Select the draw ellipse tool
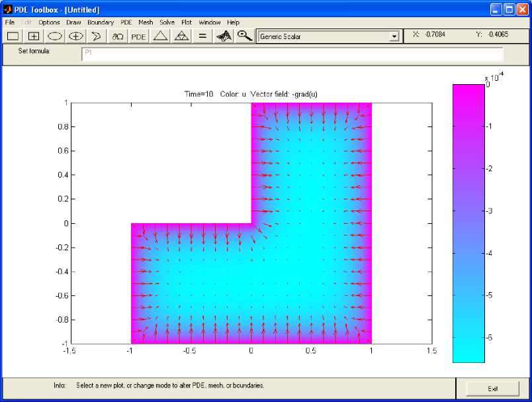532x402 pixels. [x=55, y=36]
